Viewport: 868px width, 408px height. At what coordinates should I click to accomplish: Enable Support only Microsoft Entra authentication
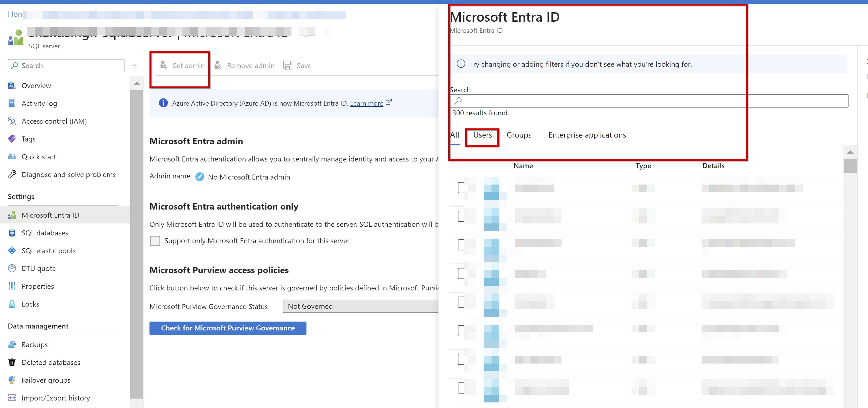coord(155,241)
